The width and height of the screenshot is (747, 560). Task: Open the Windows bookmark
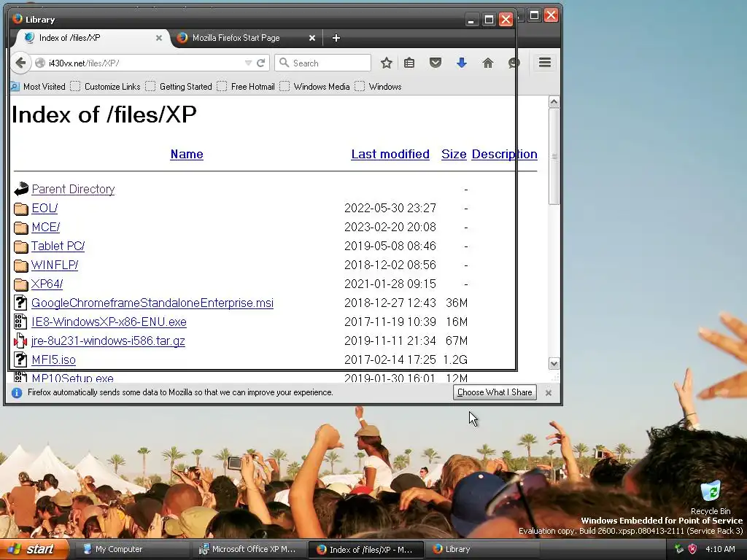click(379, 87)
